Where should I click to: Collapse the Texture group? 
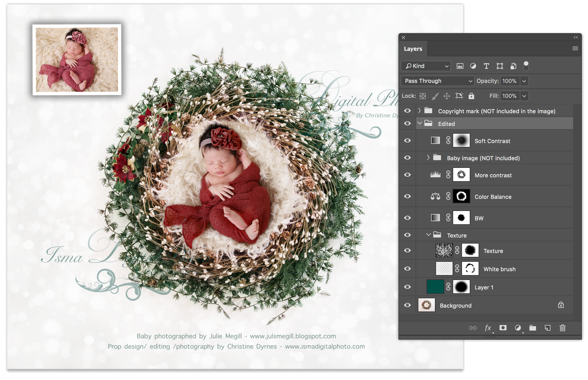click(x=429, y=235)
